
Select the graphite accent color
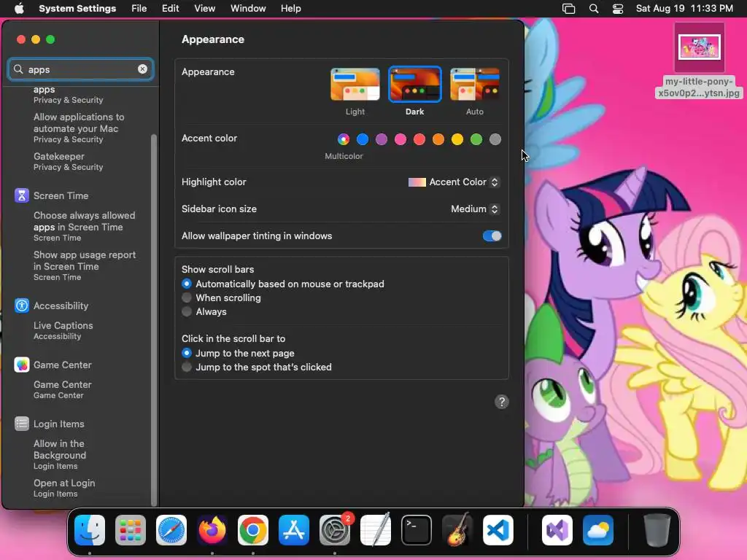(495, 139)
